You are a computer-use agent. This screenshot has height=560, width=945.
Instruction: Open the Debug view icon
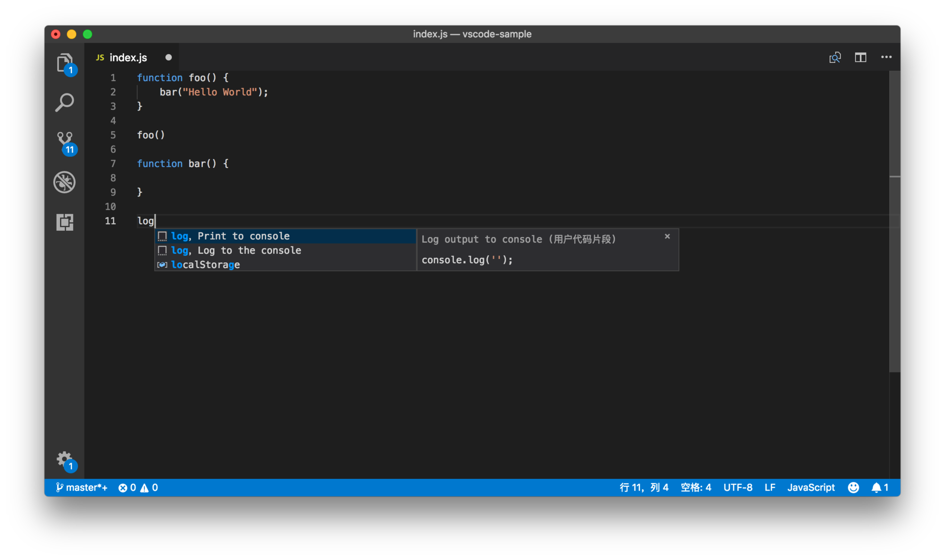(64, 182)
